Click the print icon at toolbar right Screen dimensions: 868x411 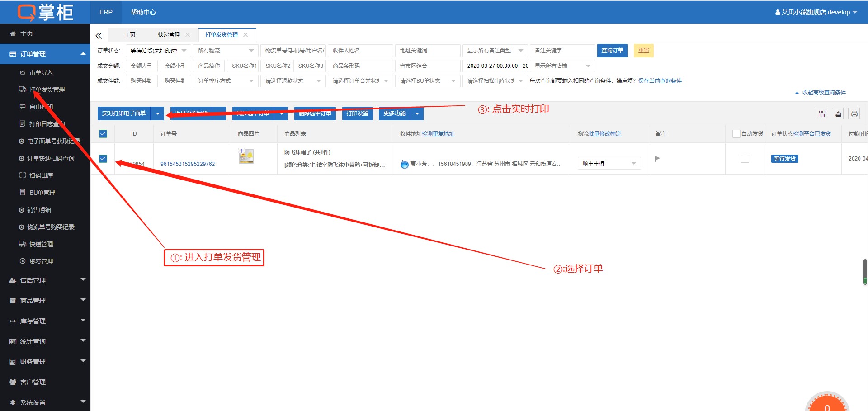pyautogui.click(x=854, y=114)
